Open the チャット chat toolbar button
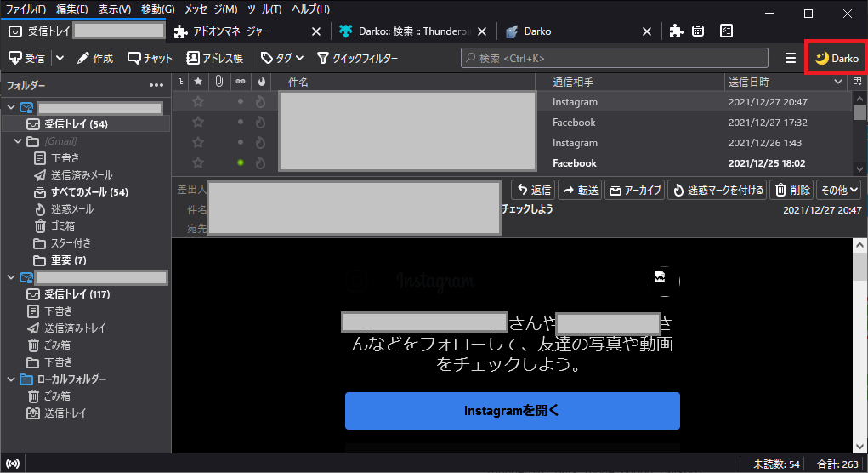The image size is (868, 473). (150, 58)
